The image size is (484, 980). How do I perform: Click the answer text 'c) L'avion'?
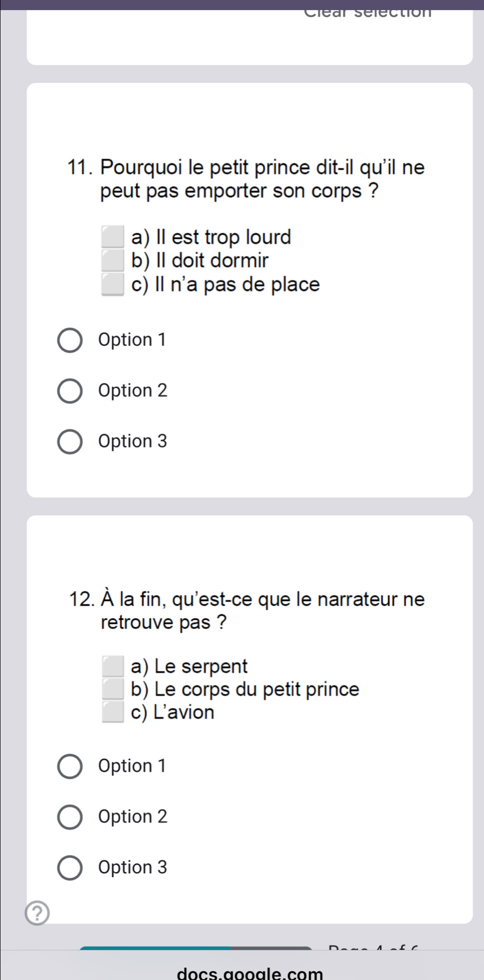tap(172, 712)
